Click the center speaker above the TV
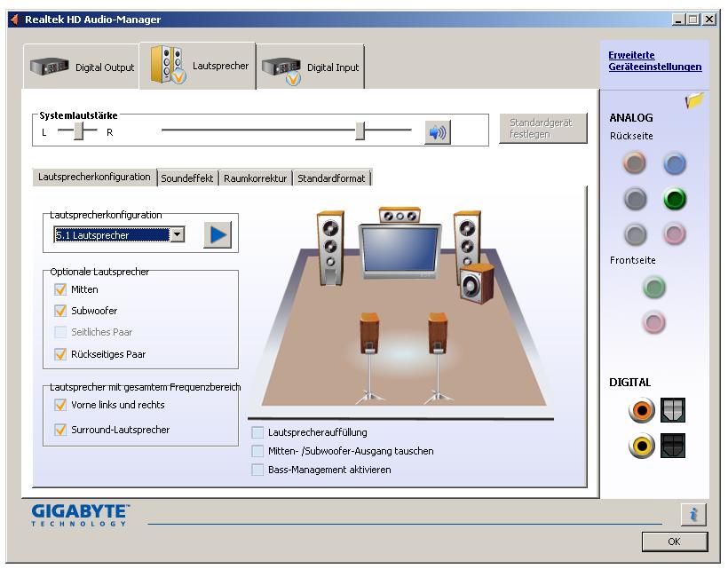The image size is (728, 577). pyautogui.click(x=400, y=215)
